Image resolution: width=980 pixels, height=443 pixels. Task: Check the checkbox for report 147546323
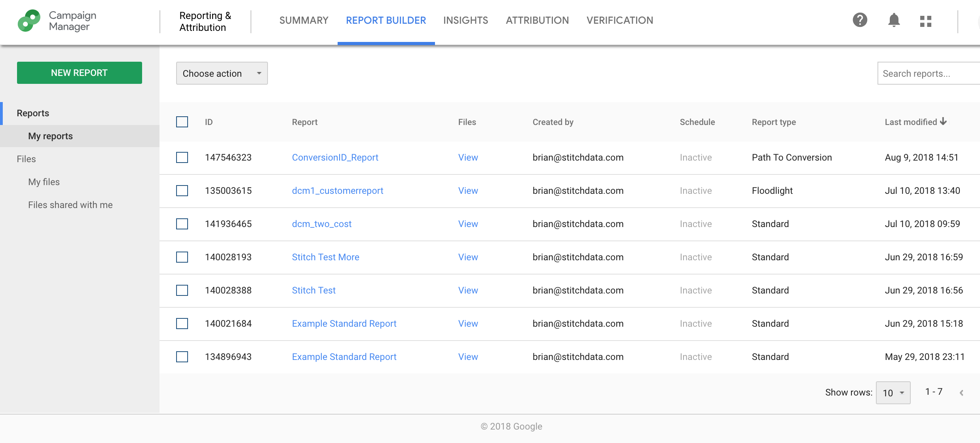(x=182, y=157)
